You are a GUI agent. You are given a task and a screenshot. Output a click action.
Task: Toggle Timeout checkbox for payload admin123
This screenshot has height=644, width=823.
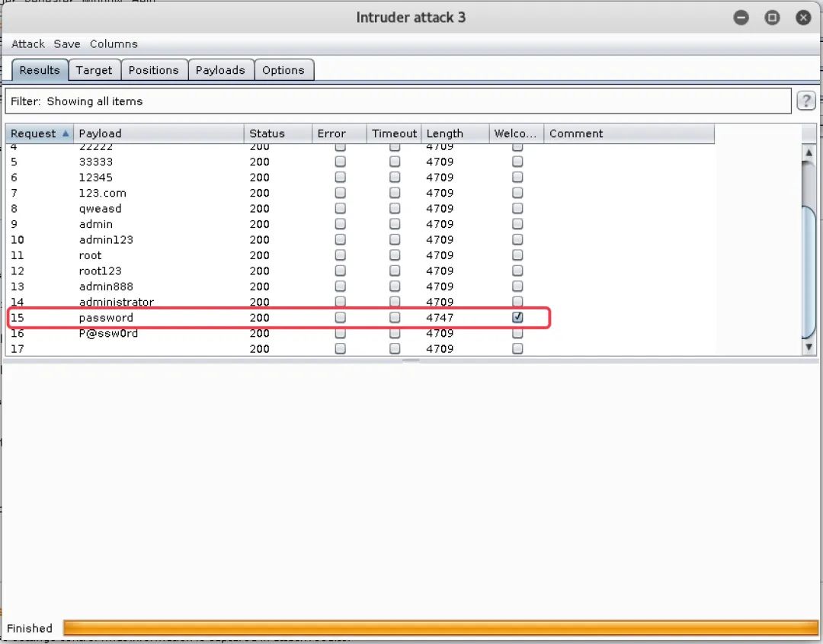click(x=395, y=239)
